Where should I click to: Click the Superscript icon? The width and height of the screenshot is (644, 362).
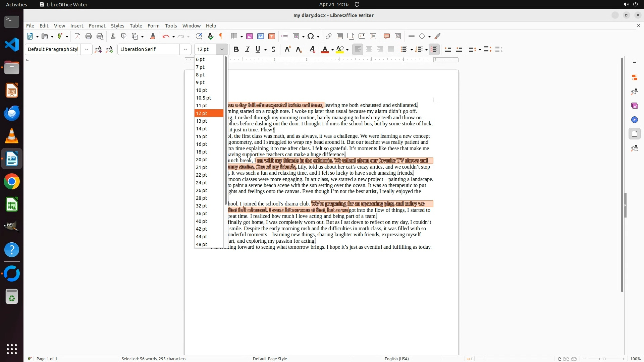pos(287,49)
